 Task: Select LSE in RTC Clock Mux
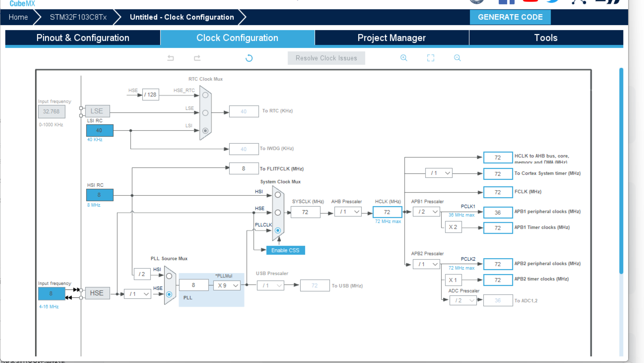205,113
